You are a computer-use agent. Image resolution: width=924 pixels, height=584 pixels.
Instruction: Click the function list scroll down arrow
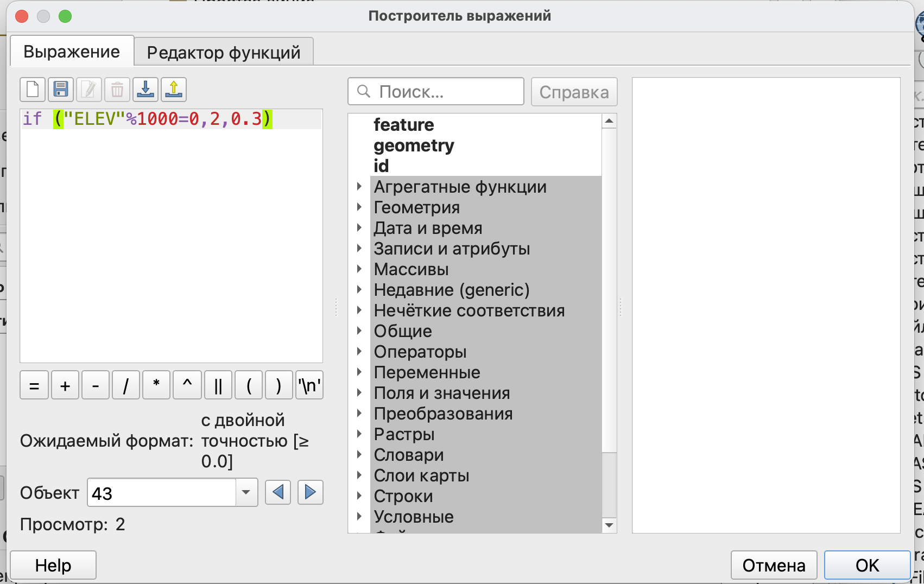pos(609,525)
